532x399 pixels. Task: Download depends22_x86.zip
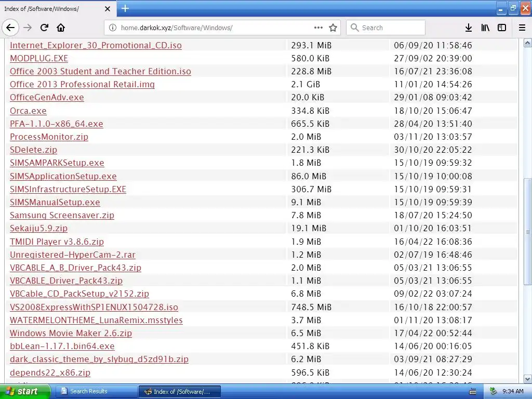(x=50, y=373)
